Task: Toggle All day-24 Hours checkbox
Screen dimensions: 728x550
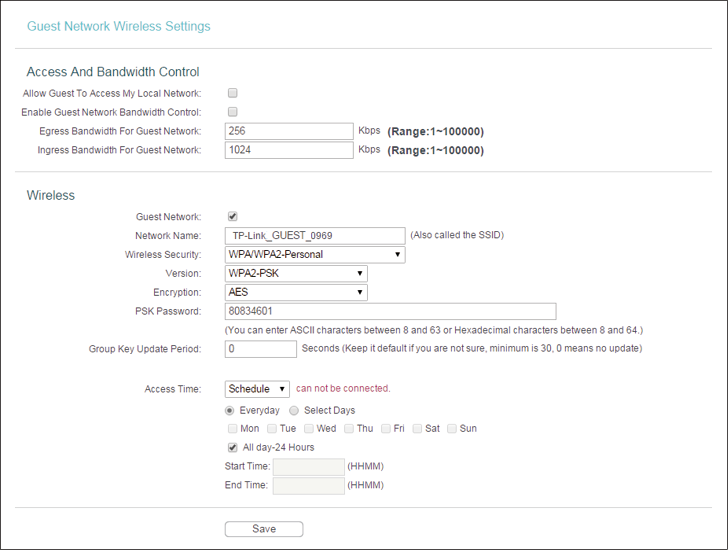Action: [233, 447]
